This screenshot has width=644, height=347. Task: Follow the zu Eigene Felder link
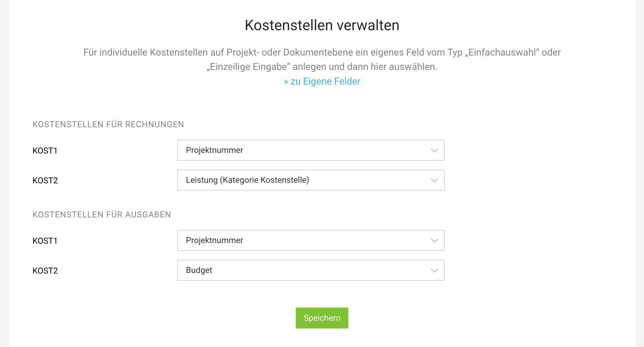(322, 81)
